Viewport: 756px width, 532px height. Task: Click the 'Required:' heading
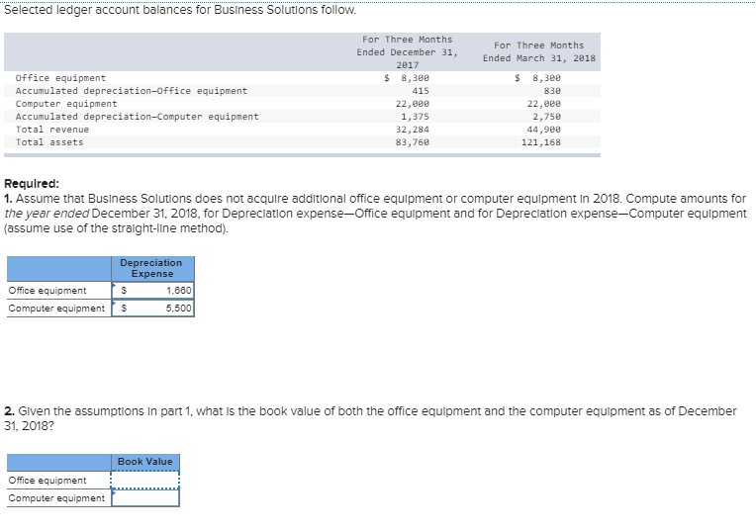point(32,184)
